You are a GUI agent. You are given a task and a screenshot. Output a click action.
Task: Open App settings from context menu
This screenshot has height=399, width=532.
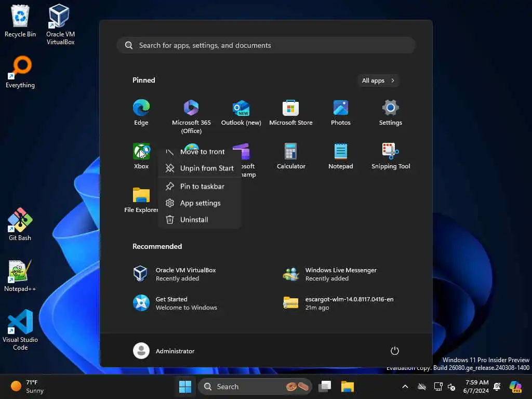coord(199,203)
